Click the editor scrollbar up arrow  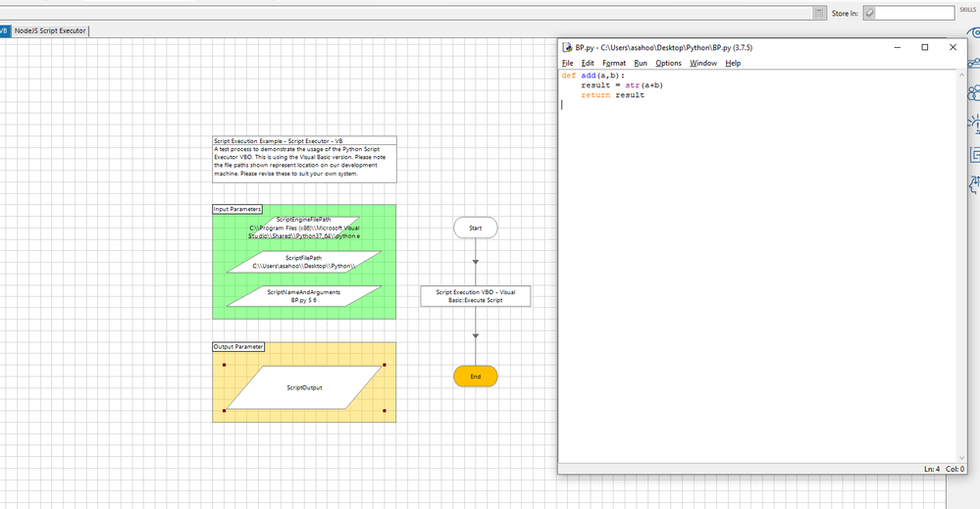pyautogui.click(x=960, y=74)
